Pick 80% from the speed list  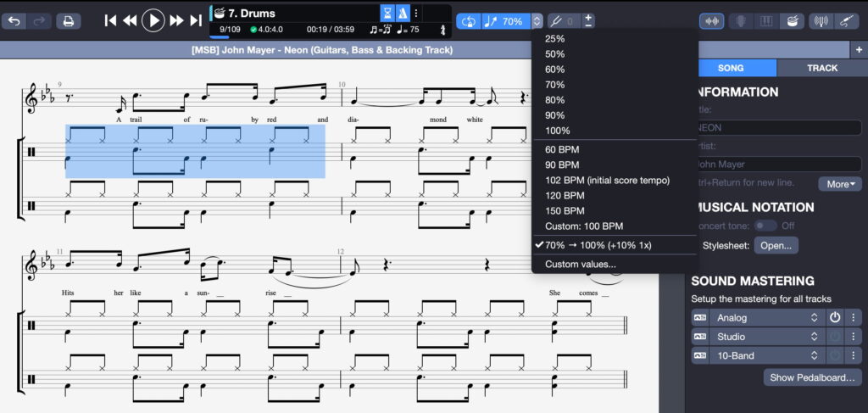pyautogui.click(x=615, y=100)
